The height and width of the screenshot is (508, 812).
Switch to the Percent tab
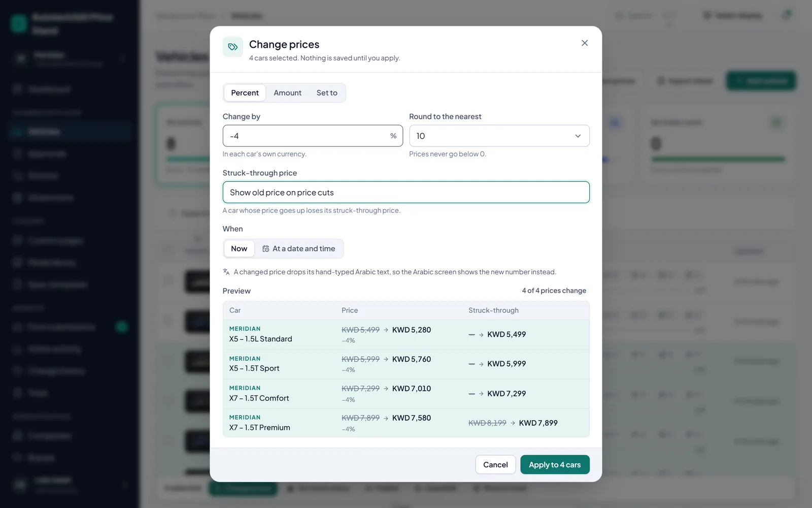(245, 93)
